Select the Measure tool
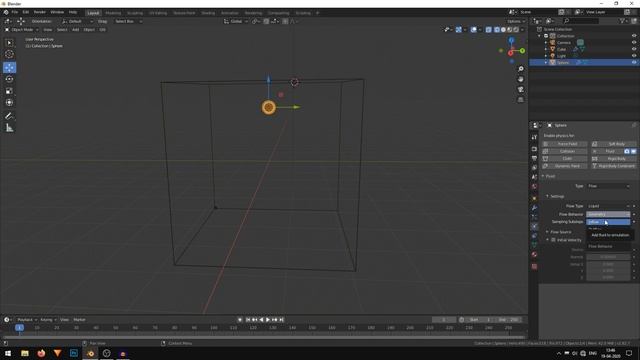640x360 pixels. coord(9,128)
